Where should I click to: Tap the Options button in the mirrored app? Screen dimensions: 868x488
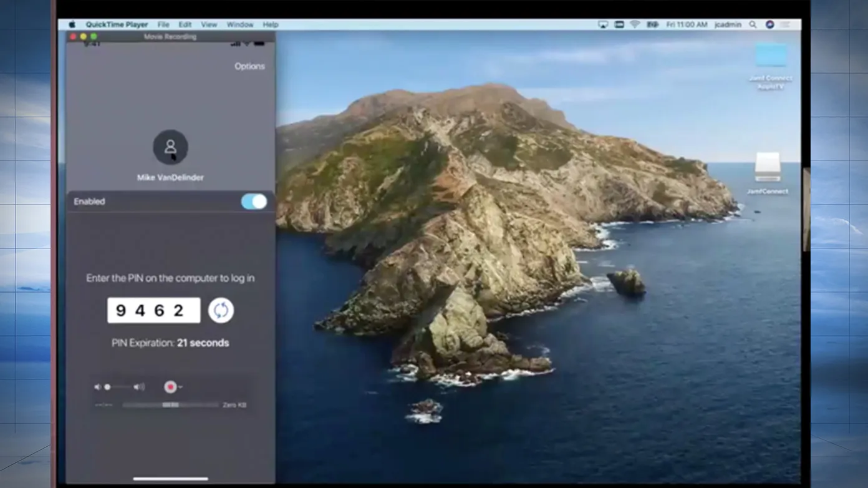(x=249, y=66)
